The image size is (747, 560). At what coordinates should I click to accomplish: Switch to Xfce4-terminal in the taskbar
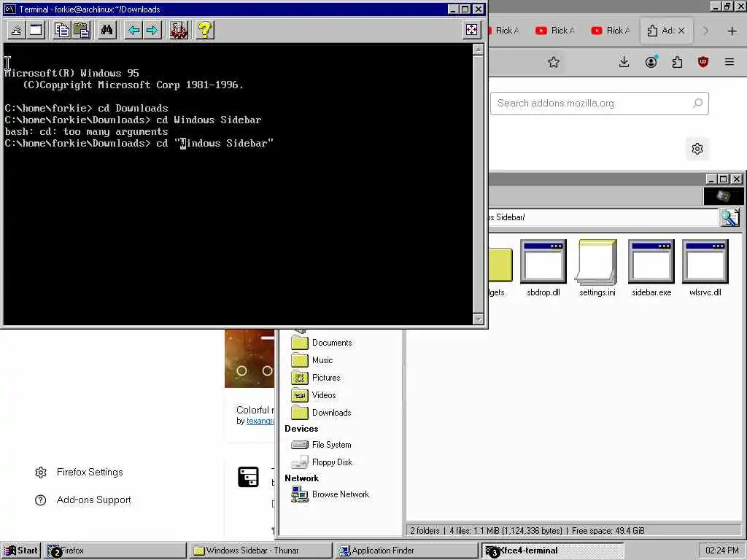point(553,551)
